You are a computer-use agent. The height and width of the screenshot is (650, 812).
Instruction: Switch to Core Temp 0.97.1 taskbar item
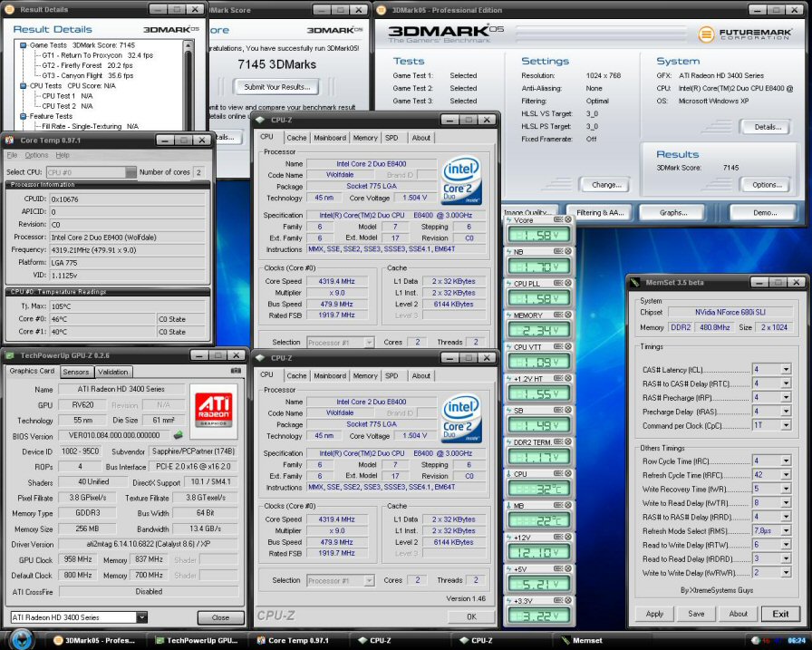pyautogui.click(x=293, y=641)
